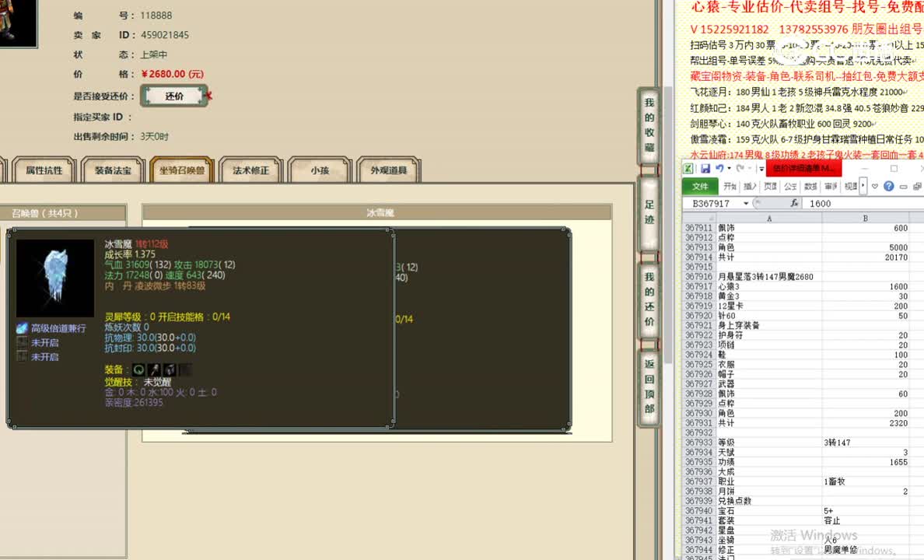Viewport: 924px width, 560px height.
Task: Switch to the 审阅 (Review) ribbon tab
Action: [x=831, y=186]
